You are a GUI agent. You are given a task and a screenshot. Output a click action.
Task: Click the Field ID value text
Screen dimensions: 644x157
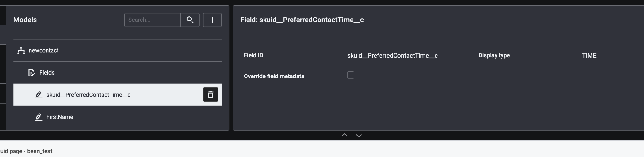click(392, 56)
